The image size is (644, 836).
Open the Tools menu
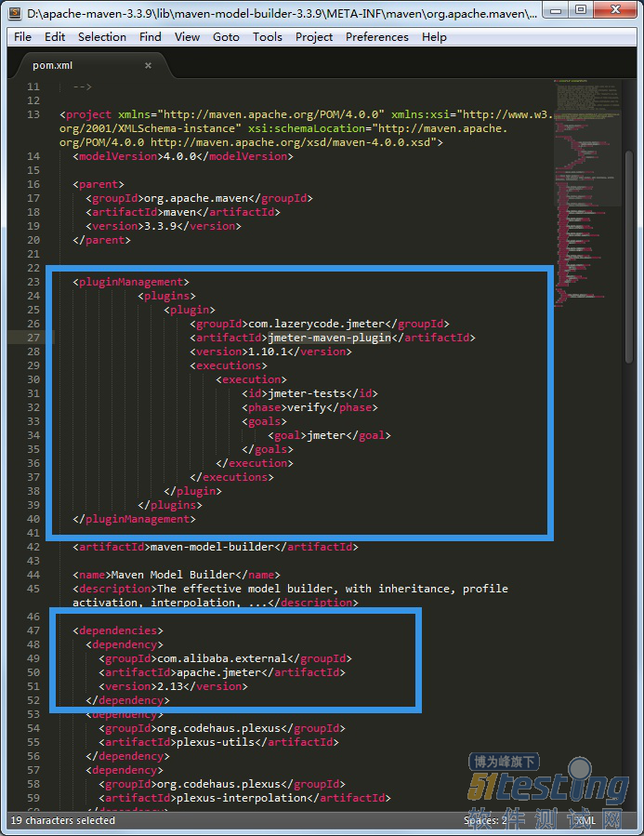[x=268, y=37]
